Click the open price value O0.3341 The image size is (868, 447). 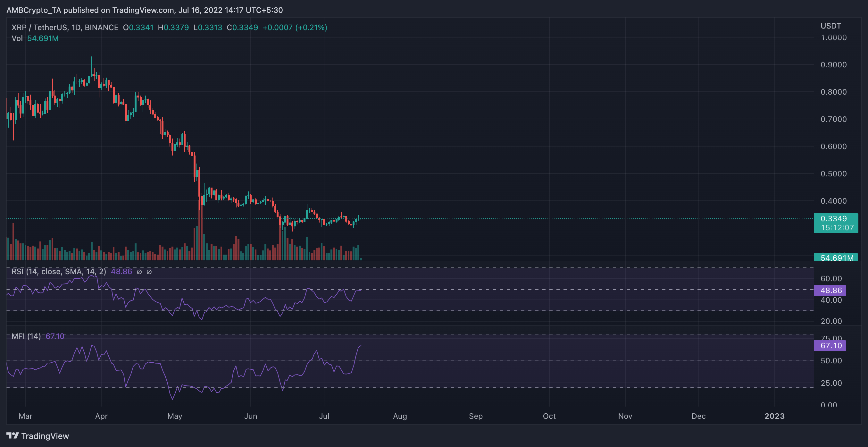tap(138, 28)
